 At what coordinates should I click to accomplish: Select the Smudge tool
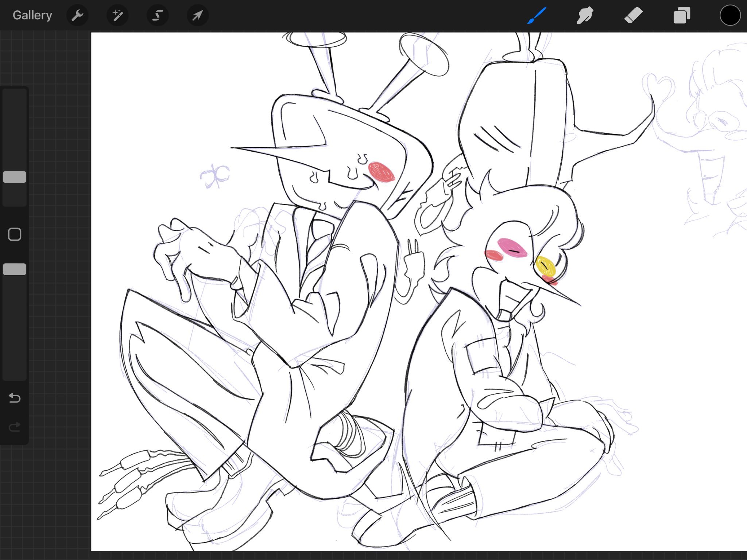[585, 15]
